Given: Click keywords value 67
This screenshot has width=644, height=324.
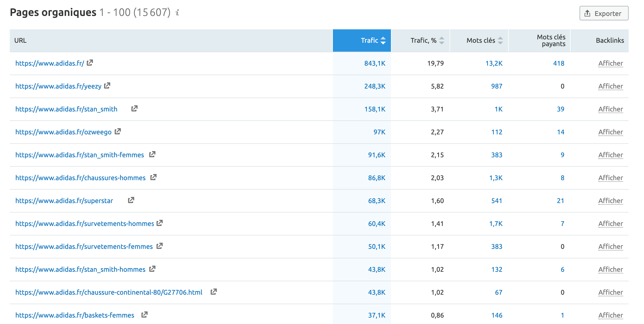Looking at the screenshot, I should 499,292.
